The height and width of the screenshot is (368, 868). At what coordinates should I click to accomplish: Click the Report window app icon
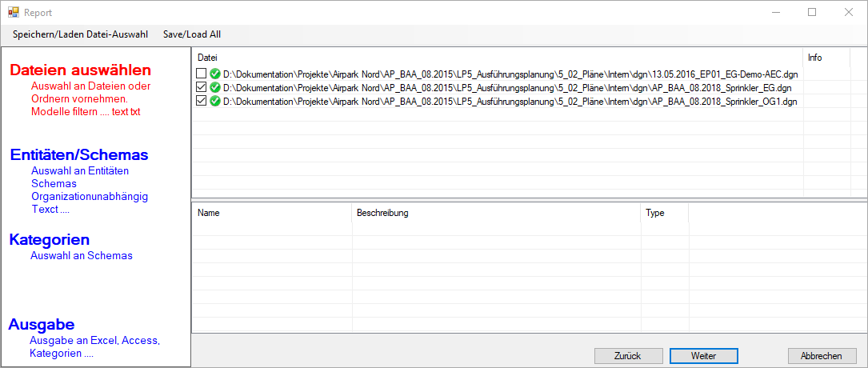pos(14,12)
